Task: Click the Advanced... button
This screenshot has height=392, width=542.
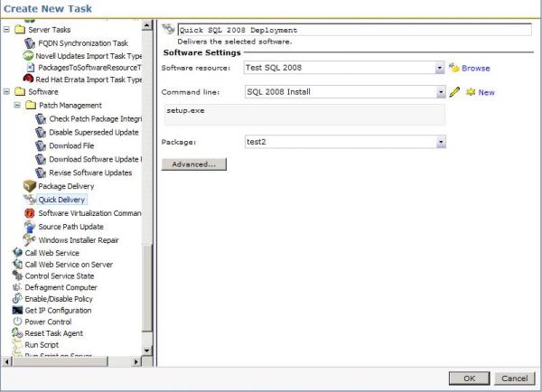Action: point(194,164)
